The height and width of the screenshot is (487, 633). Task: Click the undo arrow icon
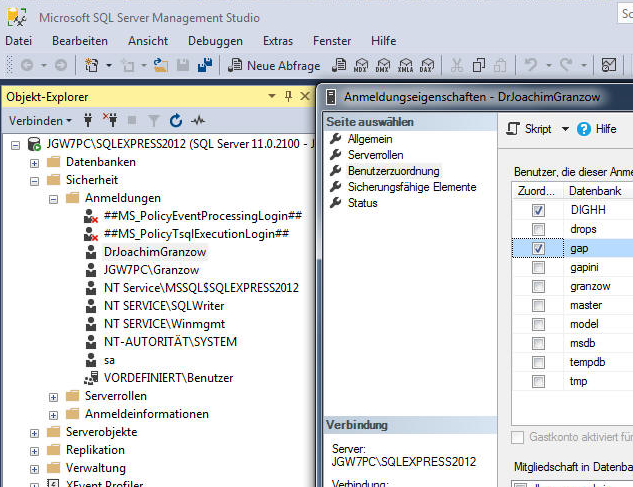531,65
